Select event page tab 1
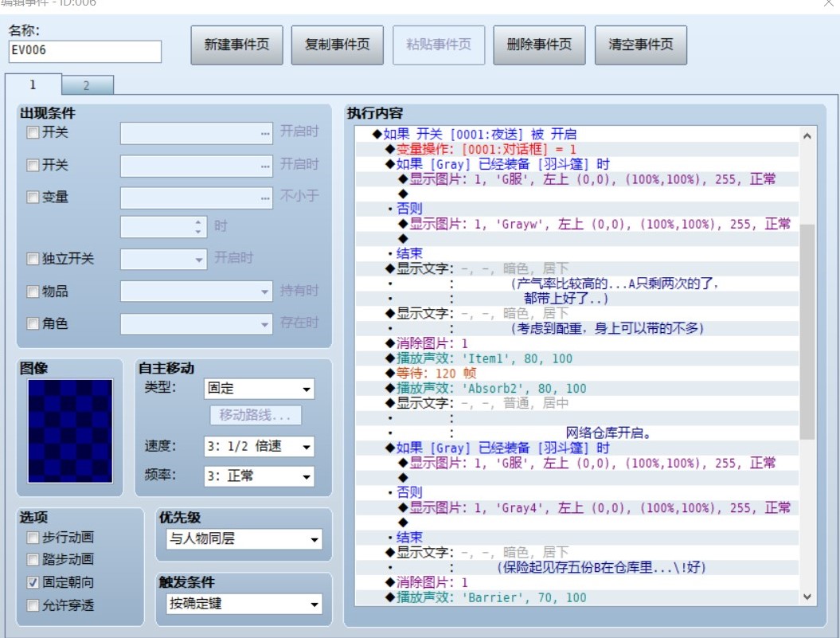The image size is (840, 638). tap(33, 84)
